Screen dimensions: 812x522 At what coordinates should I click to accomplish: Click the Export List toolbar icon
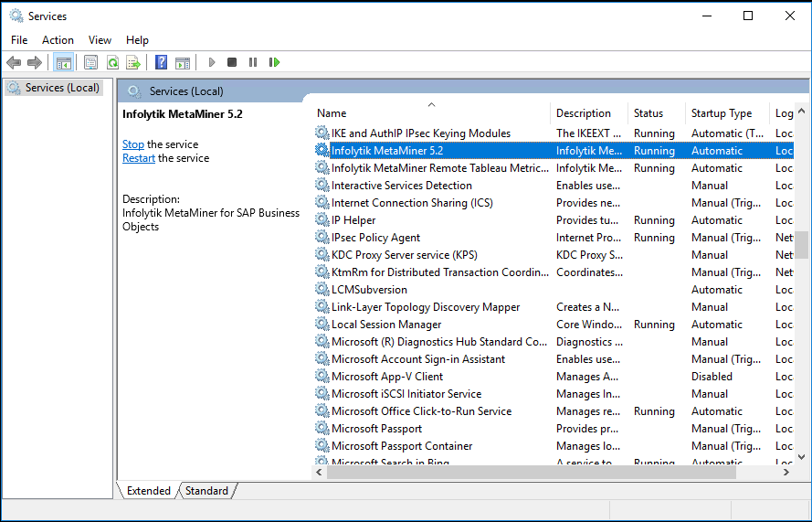pos(133,63)
